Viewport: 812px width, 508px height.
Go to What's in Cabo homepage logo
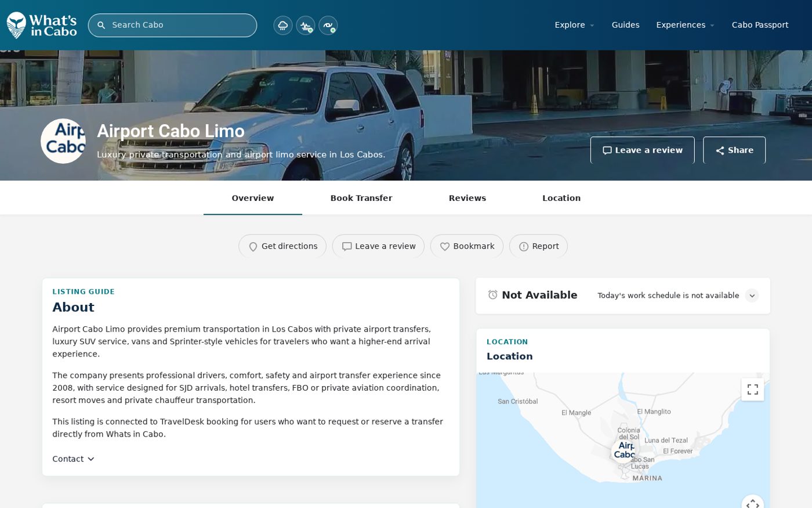coord(42,26)
